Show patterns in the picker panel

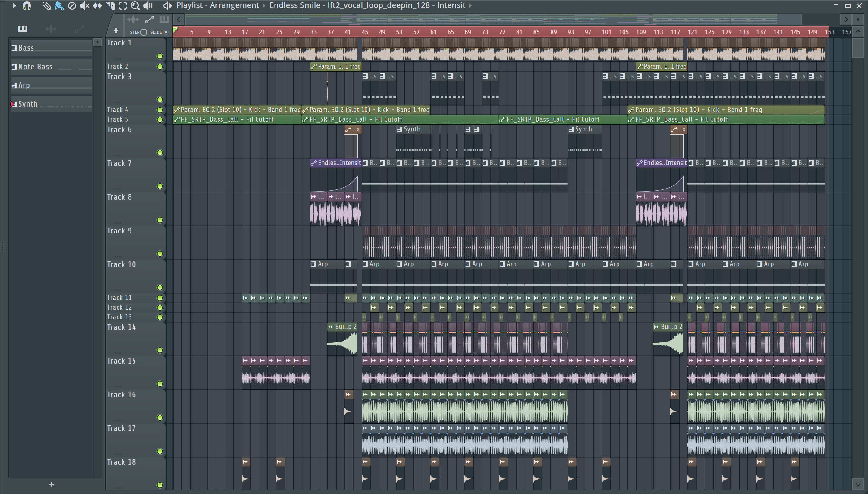(x=23, y=29)
